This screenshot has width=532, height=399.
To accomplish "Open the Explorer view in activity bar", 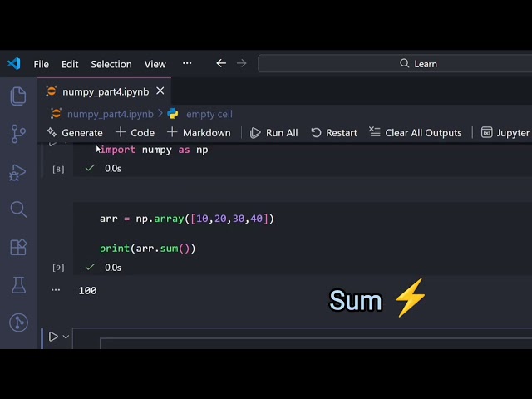I will tap(18, 96).
